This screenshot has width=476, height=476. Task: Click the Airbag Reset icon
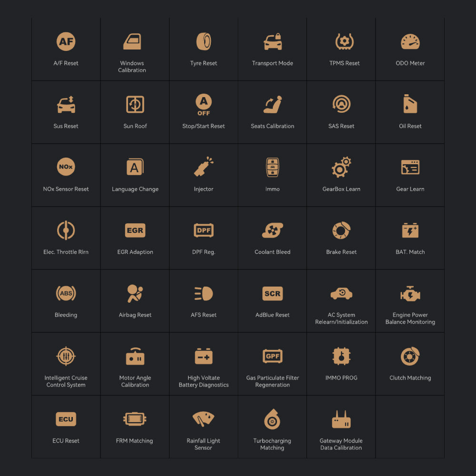click(135, 294)
